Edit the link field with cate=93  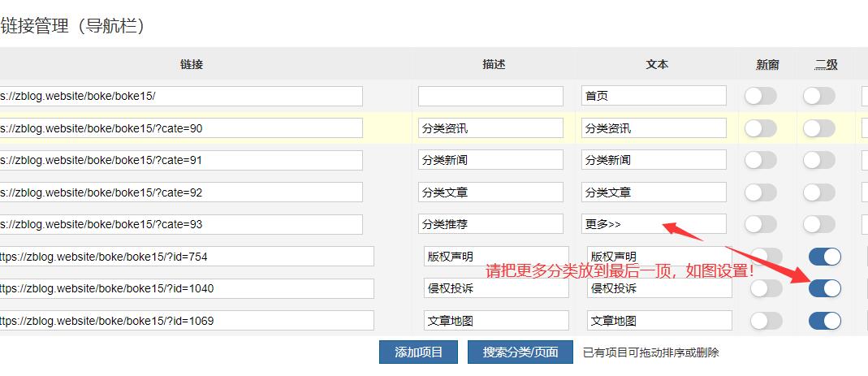pos(181,224)
